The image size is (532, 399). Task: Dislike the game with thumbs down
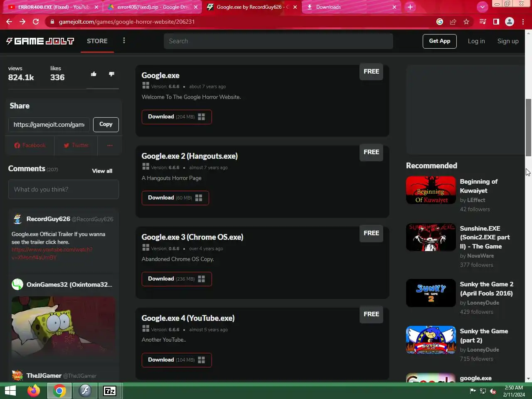coord(111,74)
